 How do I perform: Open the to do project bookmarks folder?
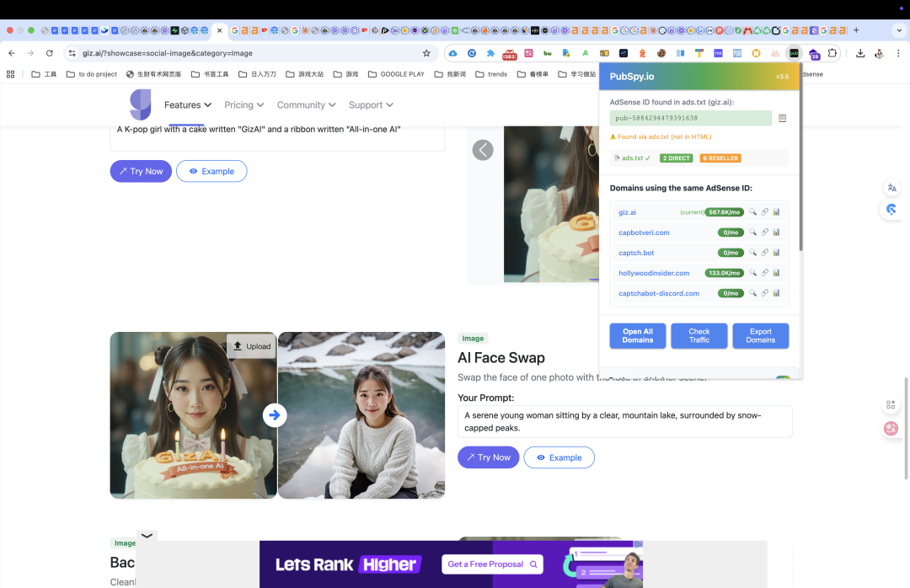pos(92,74)
